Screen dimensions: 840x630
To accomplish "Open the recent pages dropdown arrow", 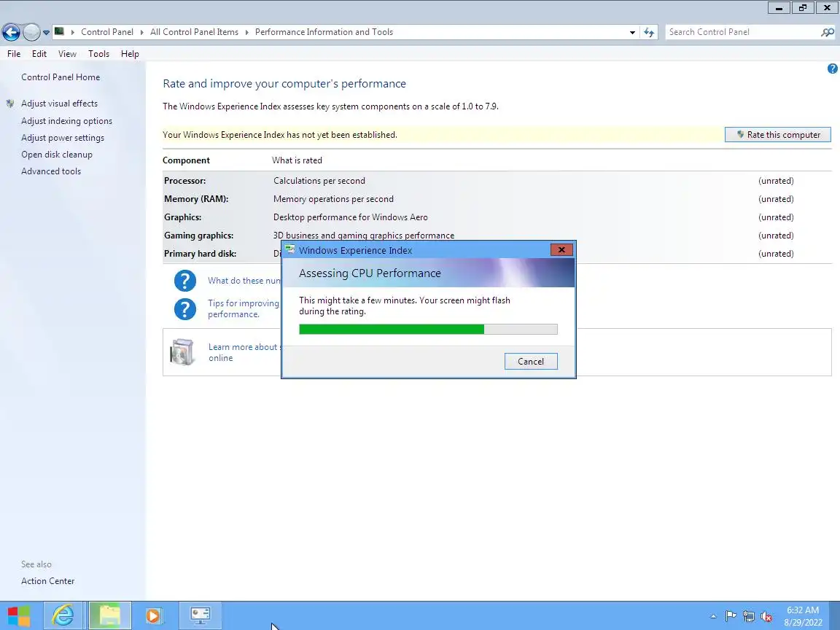I will pos(46,33).
